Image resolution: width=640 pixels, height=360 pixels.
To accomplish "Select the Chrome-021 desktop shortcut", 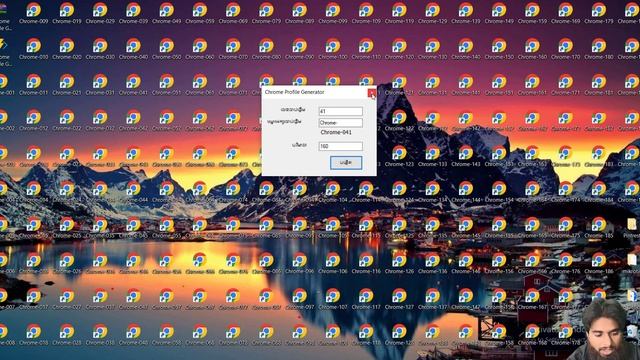I will (67, 84).
